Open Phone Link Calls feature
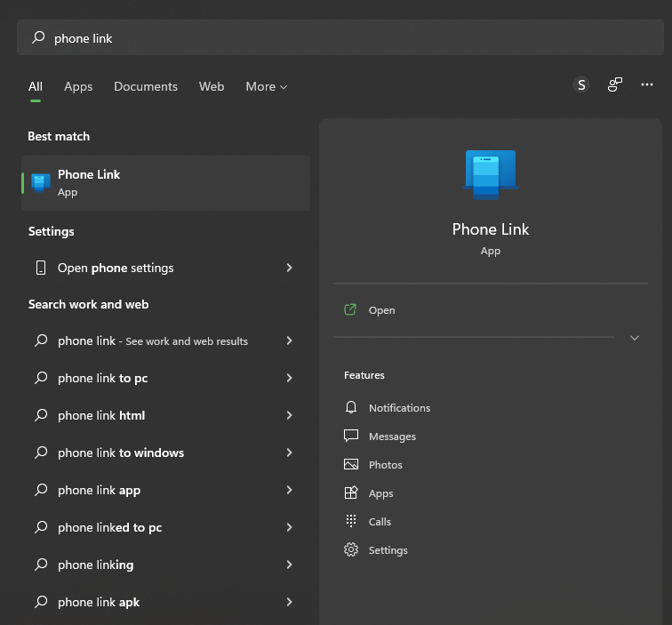 point(380,522)
